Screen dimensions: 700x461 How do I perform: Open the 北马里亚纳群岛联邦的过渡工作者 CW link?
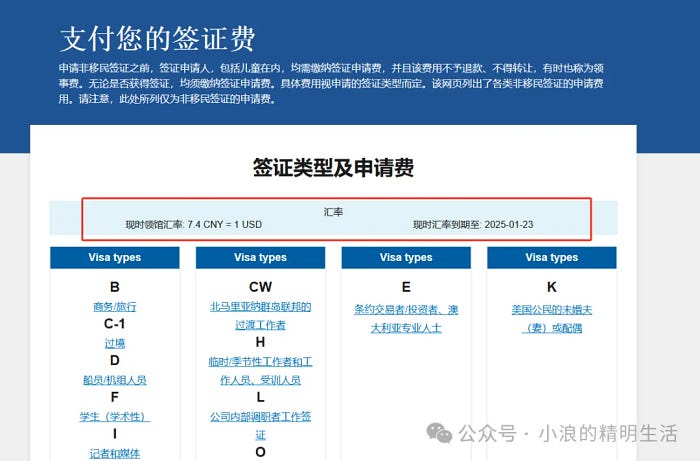260,316
